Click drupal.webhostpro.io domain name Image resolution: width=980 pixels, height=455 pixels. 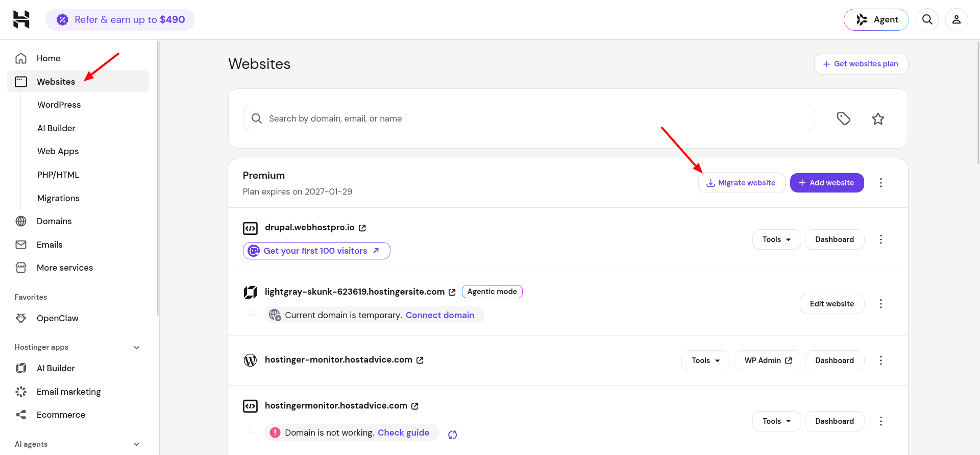(x=309, y=227)
